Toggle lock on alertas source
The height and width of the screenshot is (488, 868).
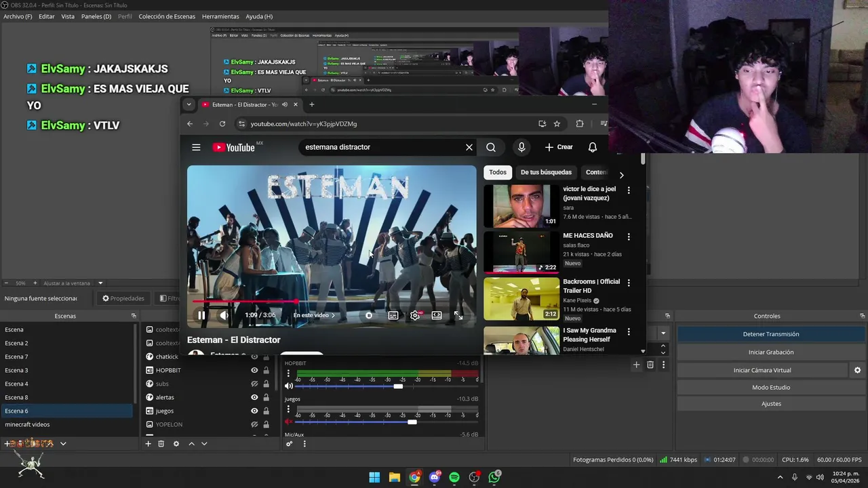click(266, 397)
